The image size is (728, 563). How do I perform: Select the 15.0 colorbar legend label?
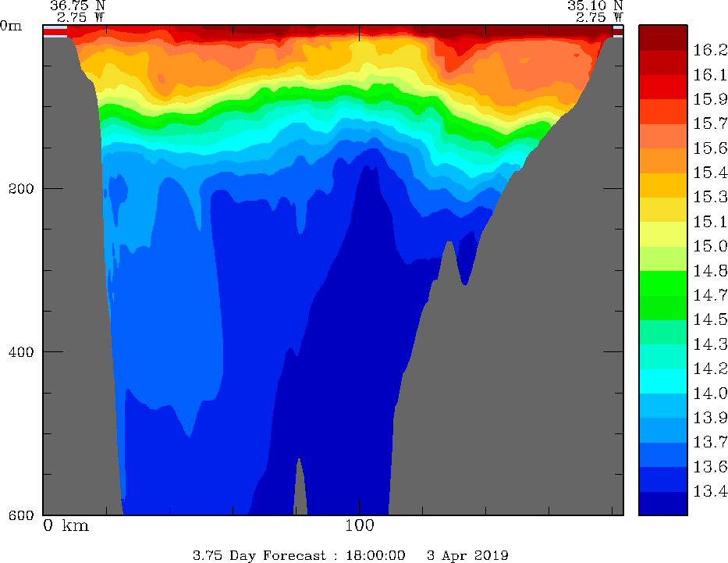[x=710, y=246]
